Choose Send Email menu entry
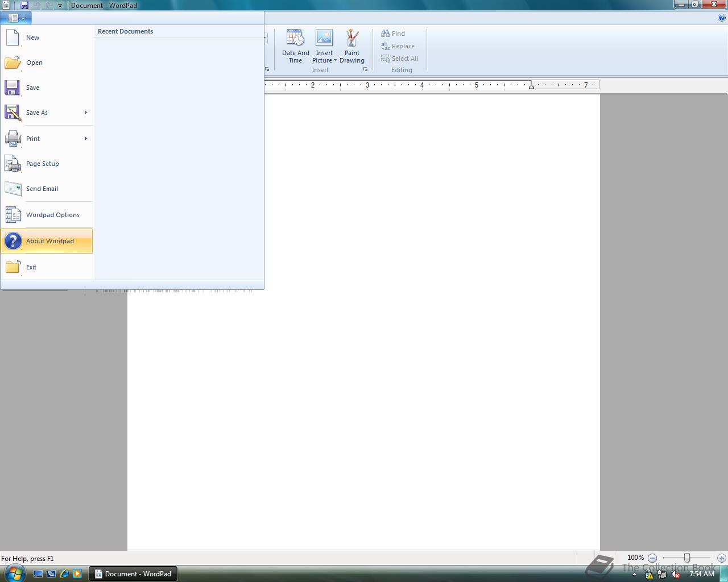Viewport: 728px width, 582px height. (x=47, y=189)
